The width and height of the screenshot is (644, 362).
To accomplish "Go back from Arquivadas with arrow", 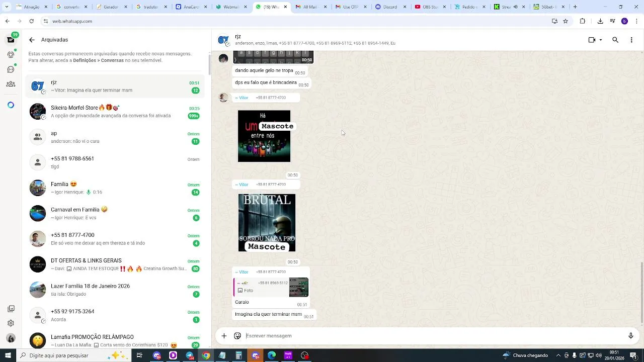I will click(32, 40).
